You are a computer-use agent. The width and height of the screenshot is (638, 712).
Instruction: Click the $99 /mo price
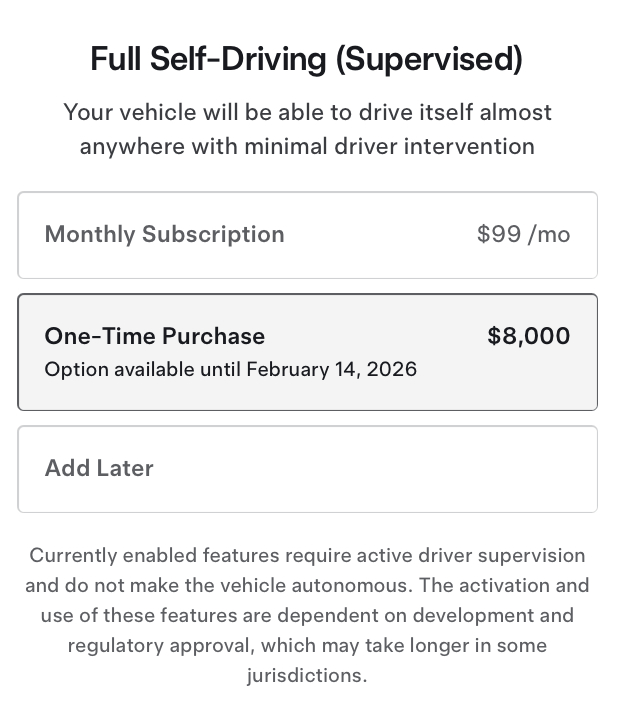523,235
